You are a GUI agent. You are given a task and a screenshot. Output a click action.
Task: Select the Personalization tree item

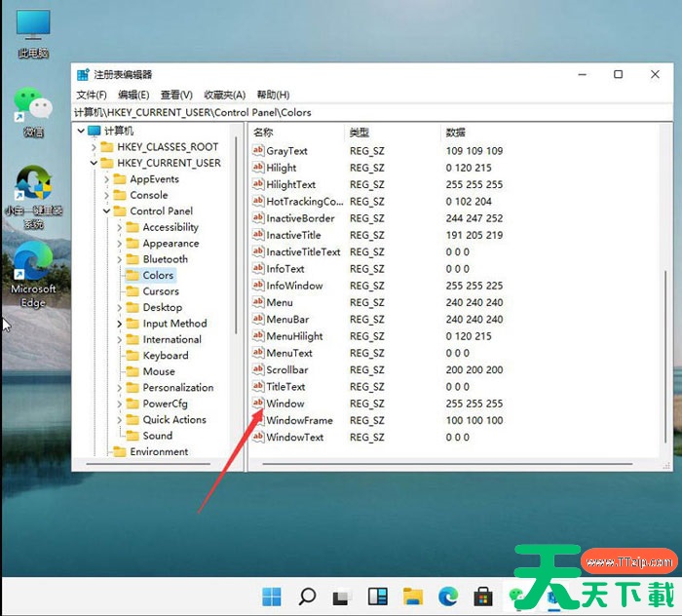click(178, 388)
